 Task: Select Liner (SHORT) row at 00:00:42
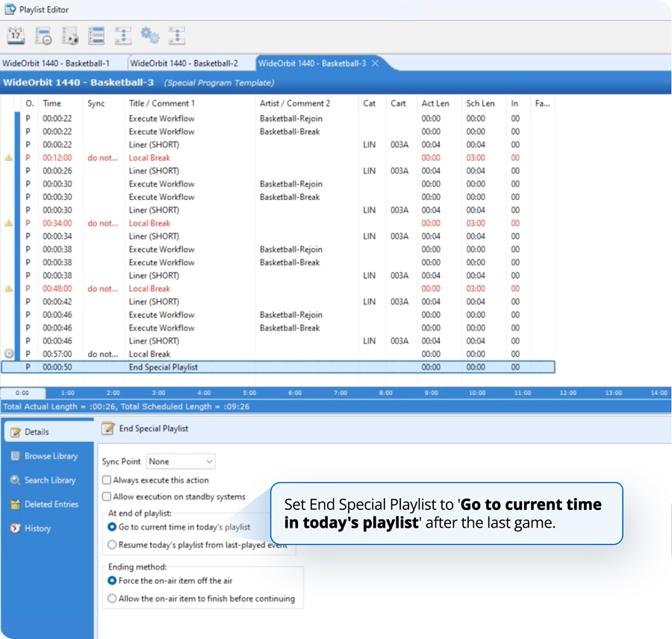coord(278,302)
